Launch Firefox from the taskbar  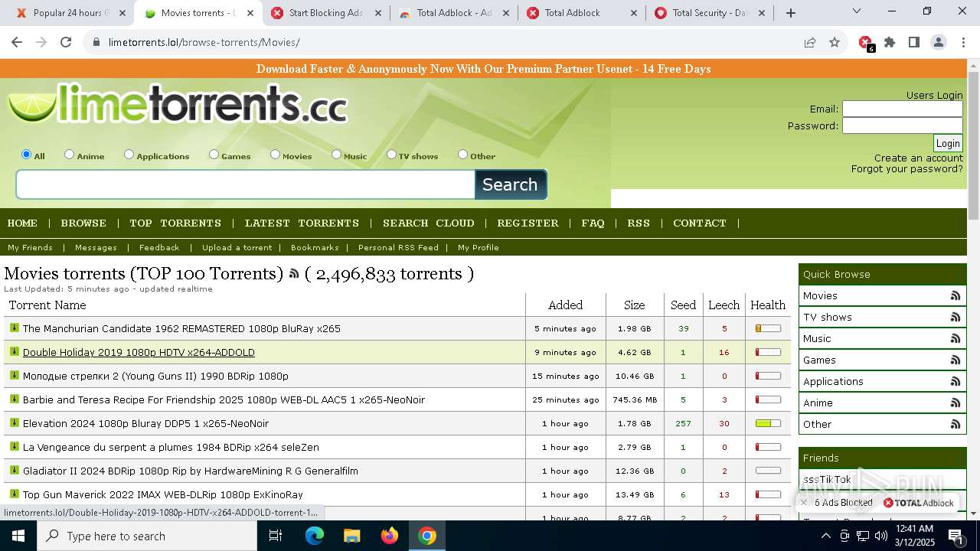(x=390, y=536)
